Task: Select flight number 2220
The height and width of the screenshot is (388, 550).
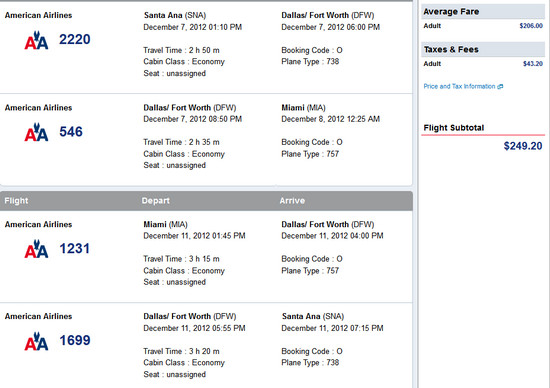Action: [75, 39]
